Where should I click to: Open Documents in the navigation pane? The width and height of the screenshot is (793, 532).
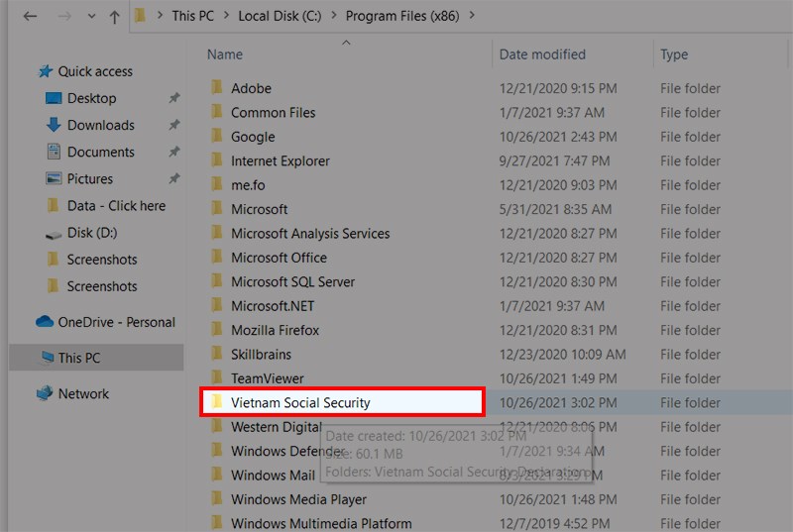(101, 152)
